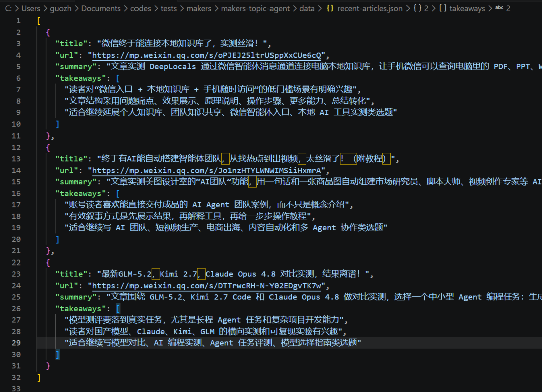Image resolution: width=542 pixels, height=392 pixels.
Task: Open the guozh breadcrumb segment
Action: point(61,8)
